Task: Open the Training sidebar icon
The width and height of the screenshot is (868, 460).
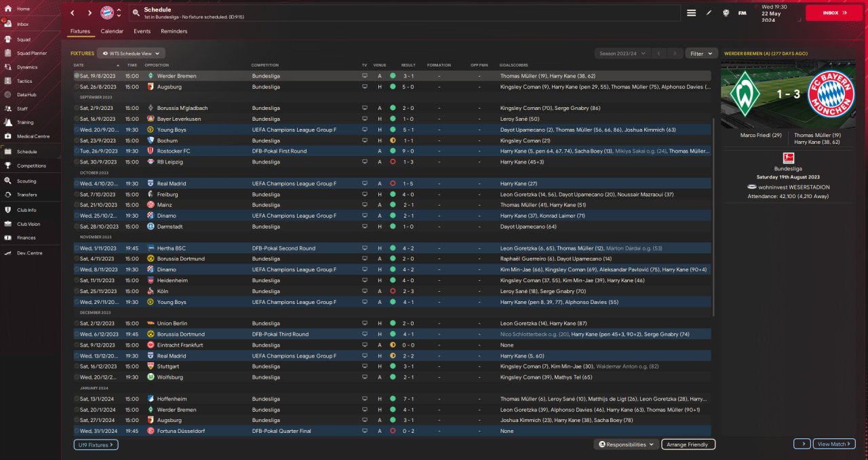Action: pos(7,122)
